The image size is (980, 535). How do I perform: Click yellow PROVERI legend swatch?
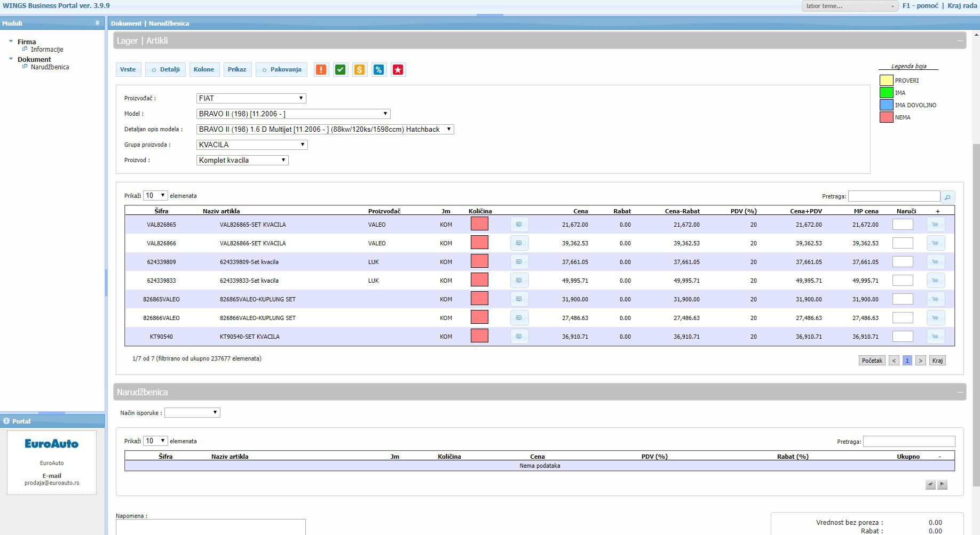[x=886, y=81]
